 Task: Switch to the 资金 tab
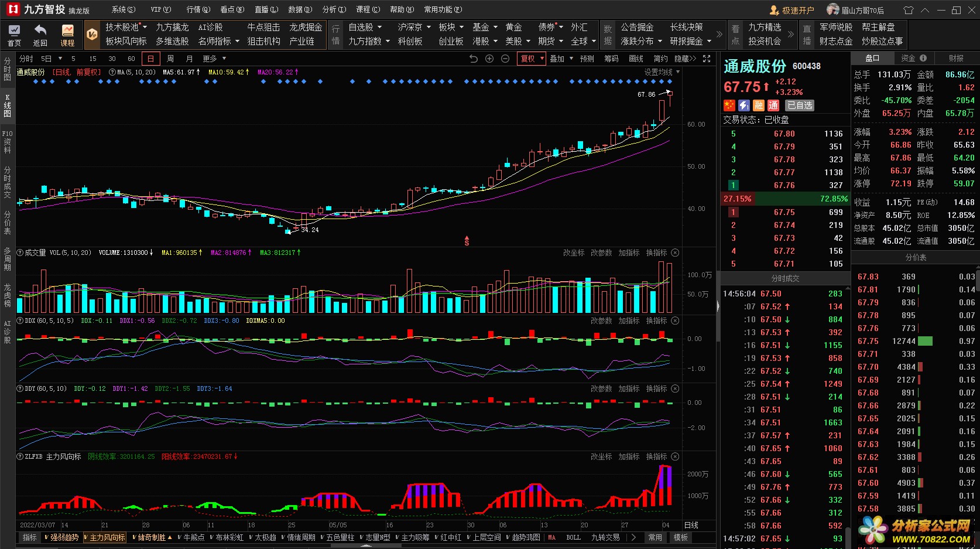pos(913,58)
